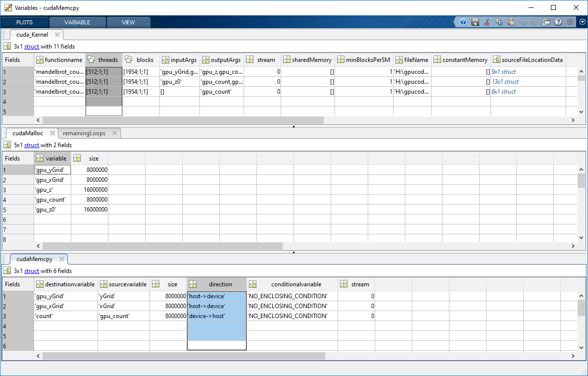Click the window actions icon in the toolbar
The image size is (588, 376).
coord(546,22)
